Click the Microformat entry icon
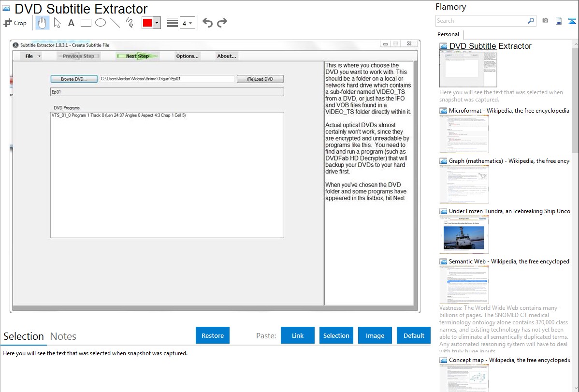Image resolution: width=579 pixels, height=392 pixels. [x=443, y=111]
